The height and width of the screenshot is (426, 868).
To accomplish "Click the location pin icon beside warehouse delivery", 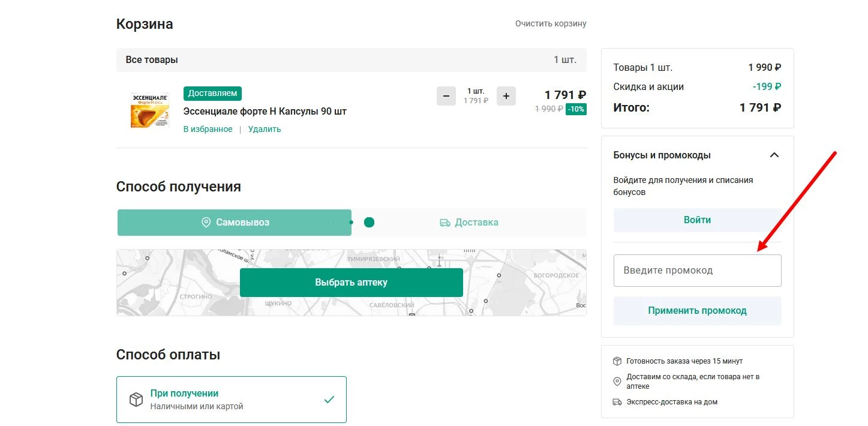I will tap(617, 382).
